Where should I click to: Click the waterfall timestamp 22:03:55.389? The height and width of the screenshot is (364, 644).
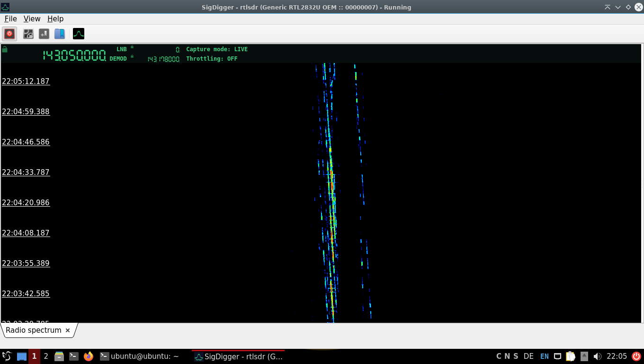pyautogui.click(x=26, y=263)
